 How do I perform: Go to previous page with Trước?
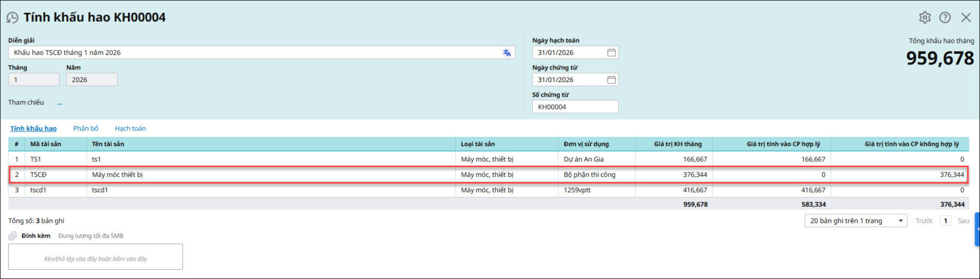924,221
